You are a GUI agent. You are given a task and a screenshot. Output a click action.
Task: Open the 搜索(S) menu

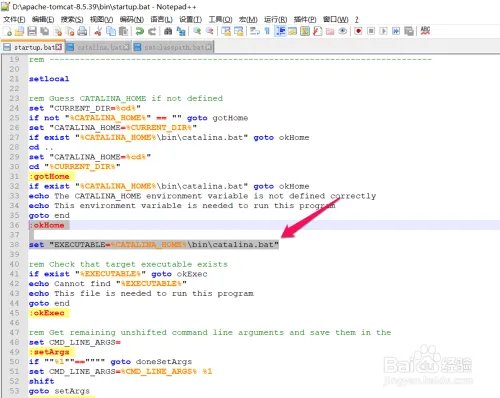tap(72, 19)
